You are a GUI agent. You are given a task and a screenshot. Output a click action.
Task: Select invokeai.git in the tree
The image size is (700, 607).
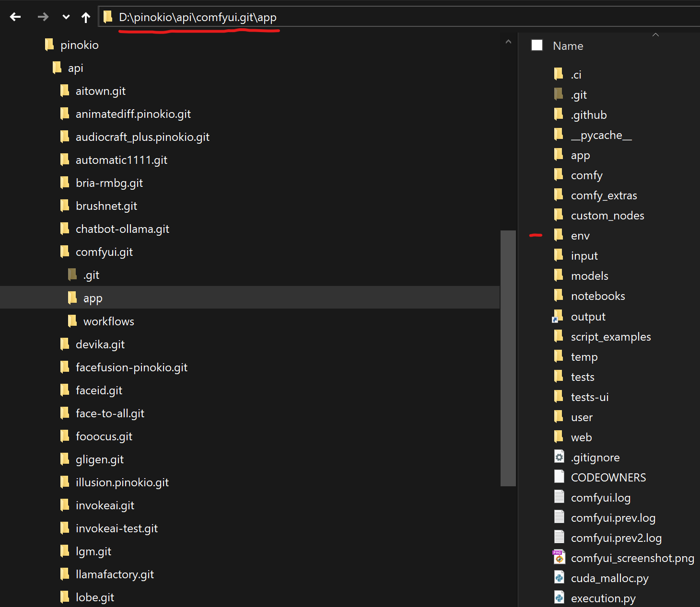pyautogui.click(x=105, y=505)
